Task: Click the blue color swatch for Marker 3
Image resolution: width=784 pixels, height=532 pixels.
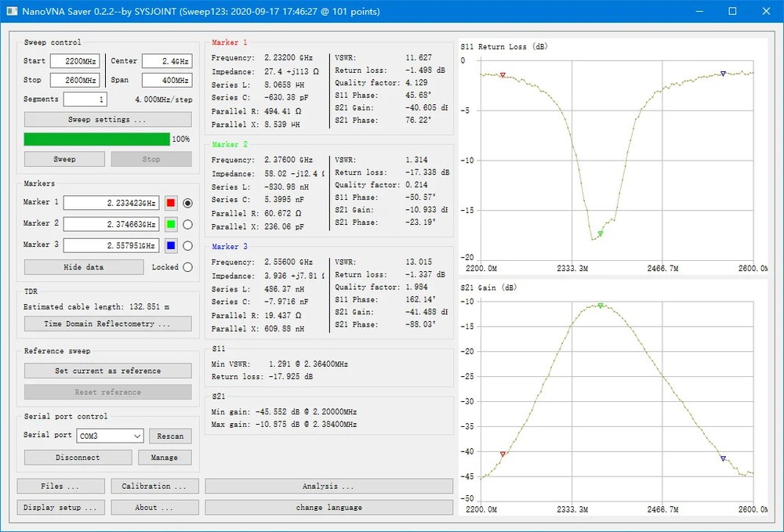Action: pos(172,244)
